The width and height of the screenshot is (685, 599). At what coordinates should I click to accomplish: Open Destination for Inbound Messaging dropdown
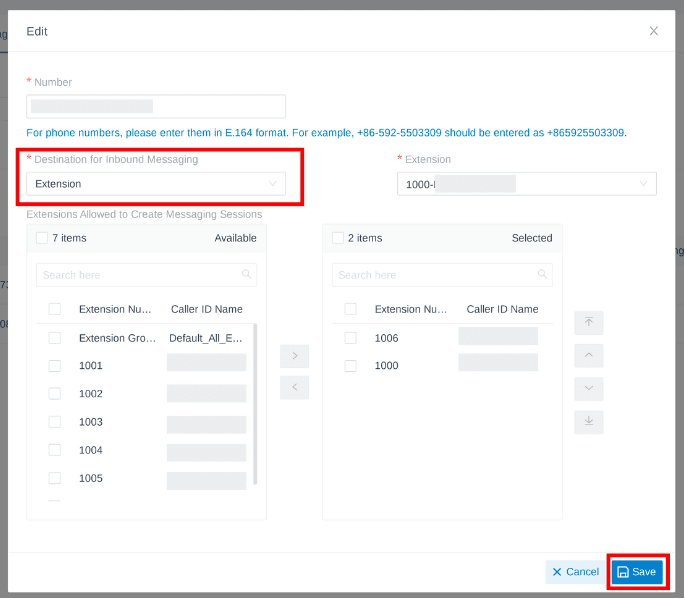[156, 184]
